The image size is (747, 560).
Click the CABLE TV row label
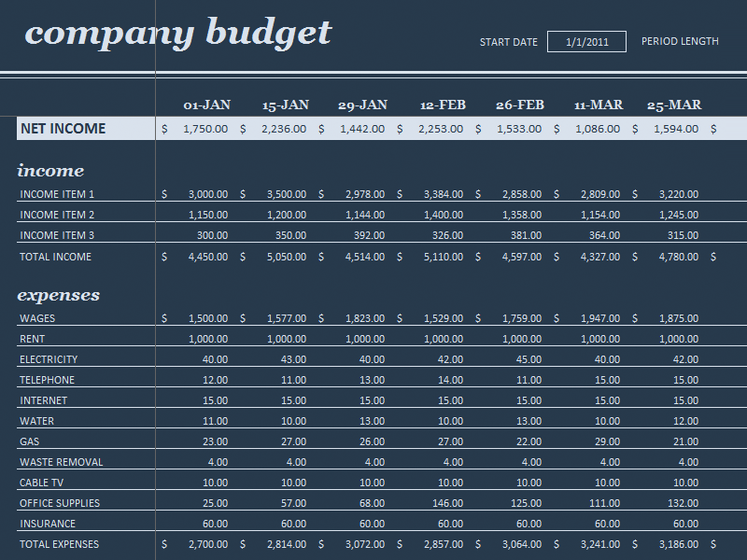point(41,483)
